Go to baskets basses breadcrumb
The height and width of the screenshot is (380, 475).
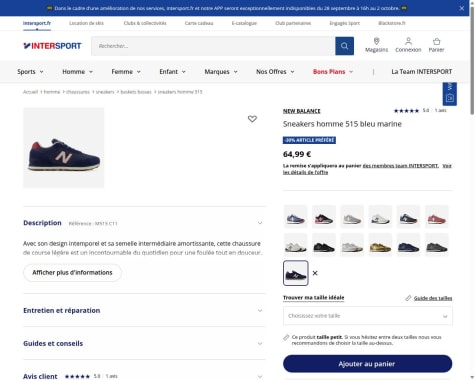[136, 92]
